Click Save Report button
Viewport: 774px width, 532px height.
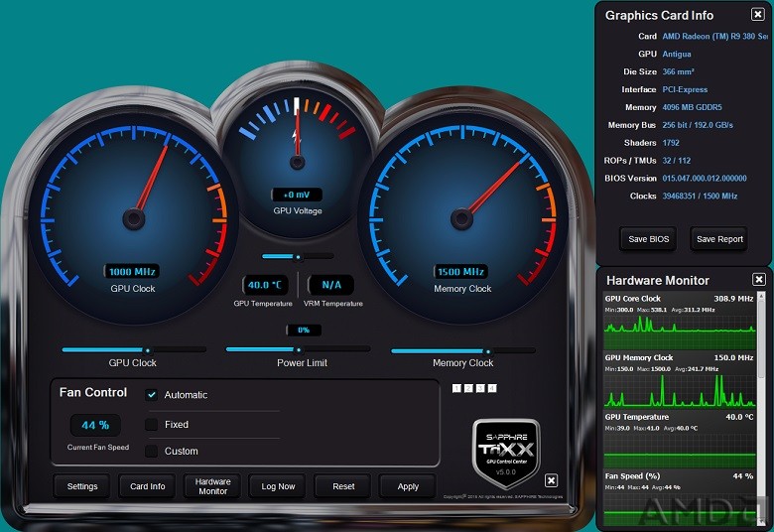point(719,239)
